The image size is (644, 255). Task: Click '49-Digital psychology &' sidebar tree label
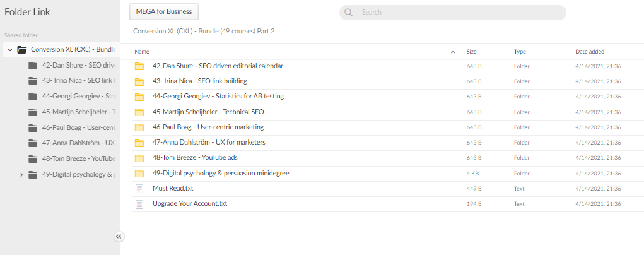[79, 175]
